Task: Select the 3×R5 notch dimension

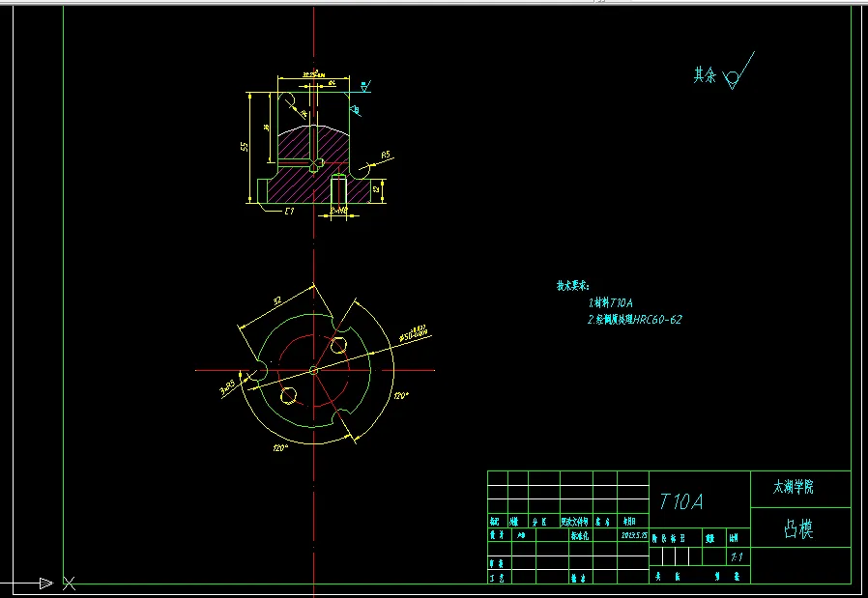Action: click(227, 386)
